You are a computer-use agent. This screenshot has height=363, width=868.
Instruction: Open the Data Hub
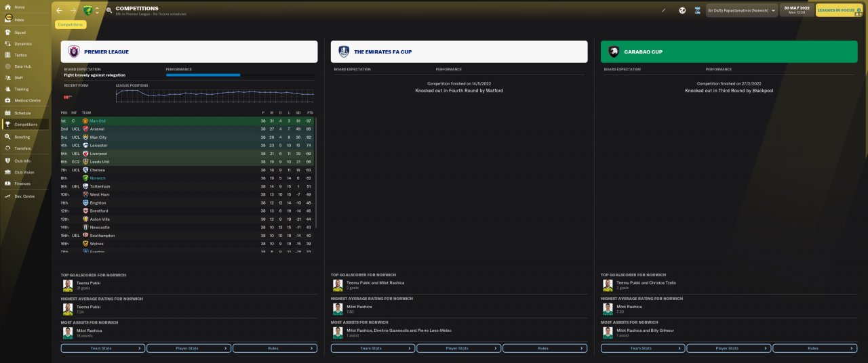click(22, 66)
